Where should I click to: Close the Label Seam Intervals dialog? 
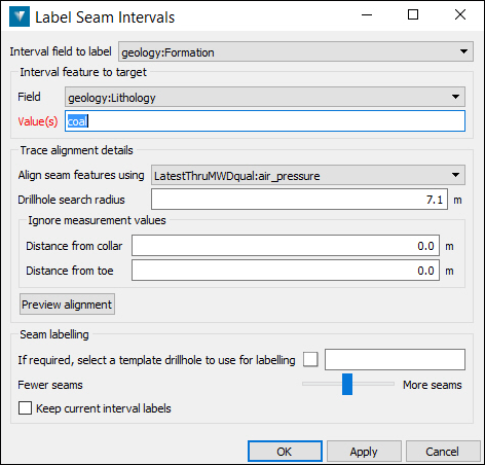coord(460,15)
